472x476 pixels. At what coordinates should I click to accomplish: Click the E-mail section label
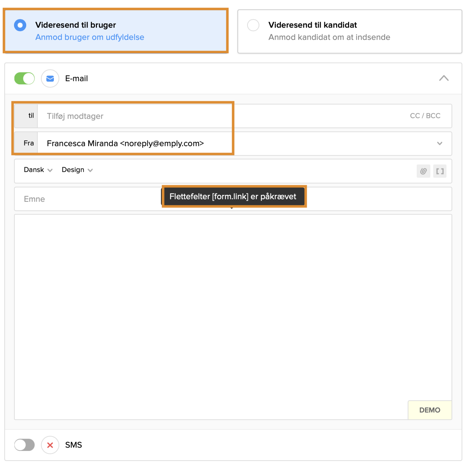click(77, 79)
